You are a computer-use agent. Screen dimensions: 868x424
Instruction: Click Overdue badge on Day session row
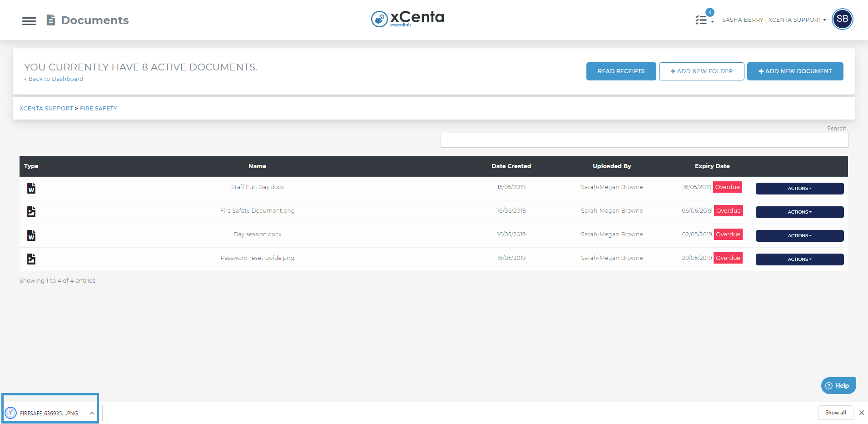pos(728,234)
